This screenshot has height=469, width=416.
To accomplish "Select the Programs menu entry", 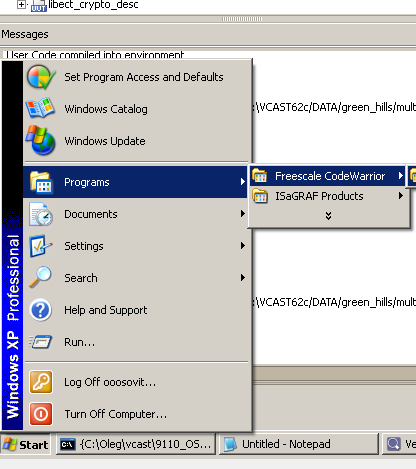I will click(x=136, y=182).
